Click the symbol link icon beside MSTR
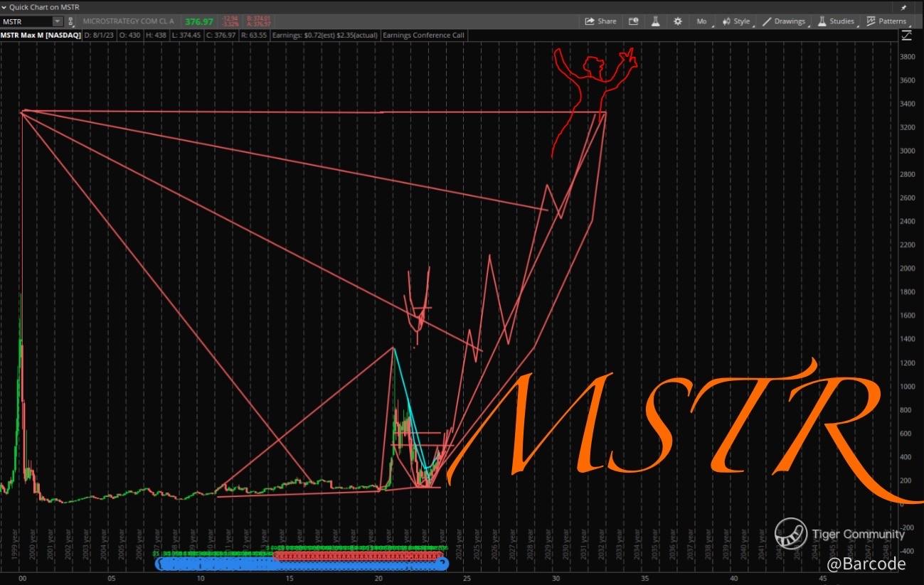This screenshot has width=924, height=585. 70,21
